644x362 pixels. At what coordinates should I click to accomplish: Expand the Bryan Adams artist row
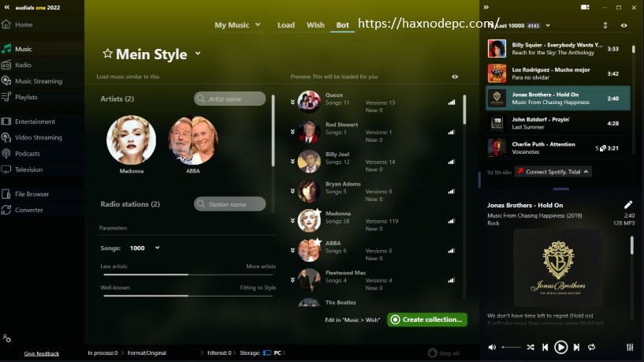(292, 191)
